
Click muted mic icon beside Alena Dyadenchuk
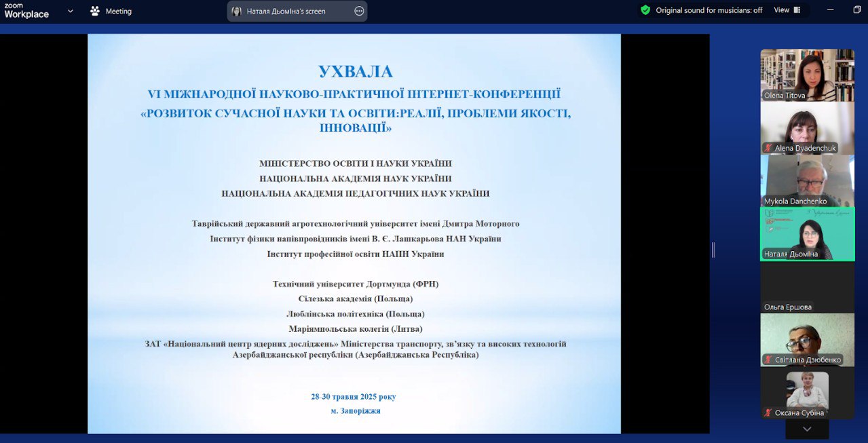(x=768, y=148)
